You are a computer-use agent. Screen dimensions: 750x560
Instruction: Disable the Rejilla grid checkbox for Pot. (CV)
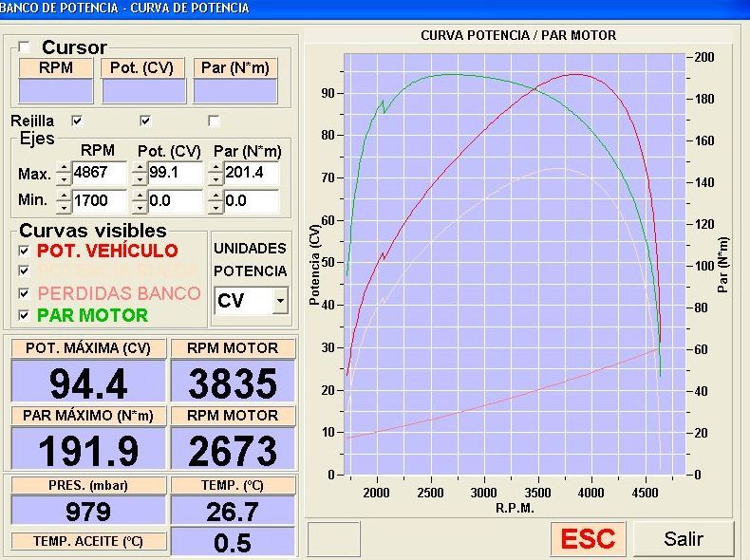[145, 121]
